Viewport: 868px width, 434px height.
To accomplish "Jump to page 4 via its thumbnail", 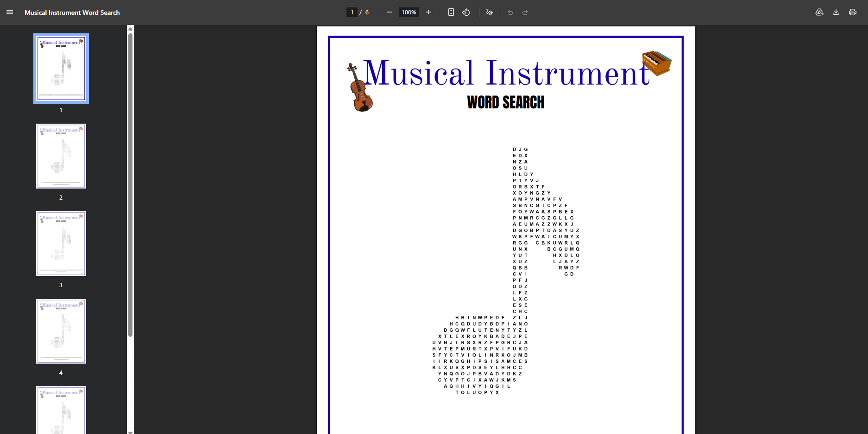I will pos(61,331).
